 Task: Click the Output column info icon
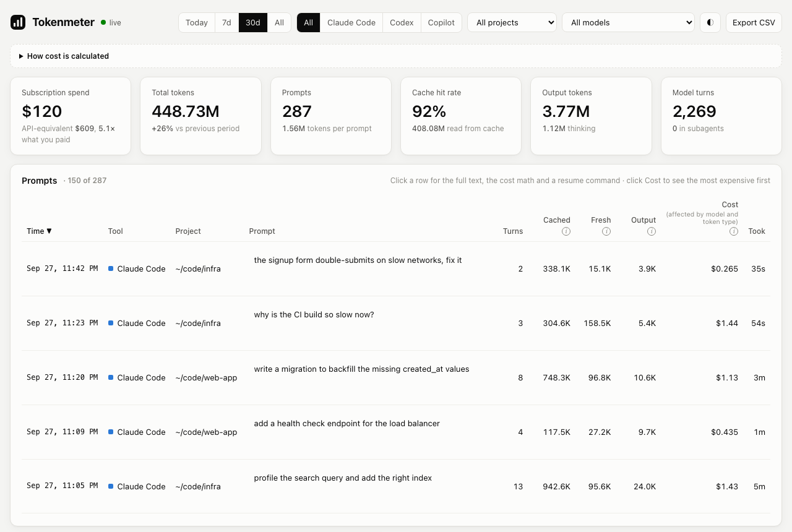652,231
